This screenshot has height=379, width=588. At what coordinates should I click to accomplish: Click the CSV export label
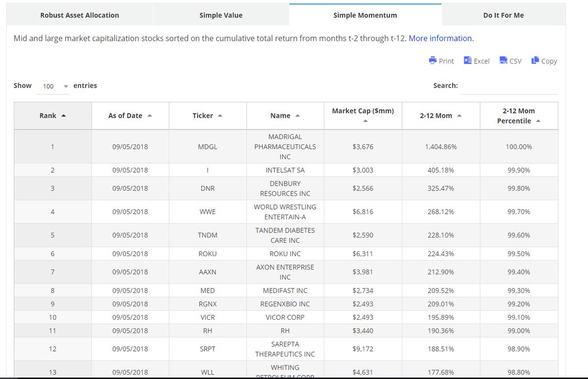click(515, 61)
